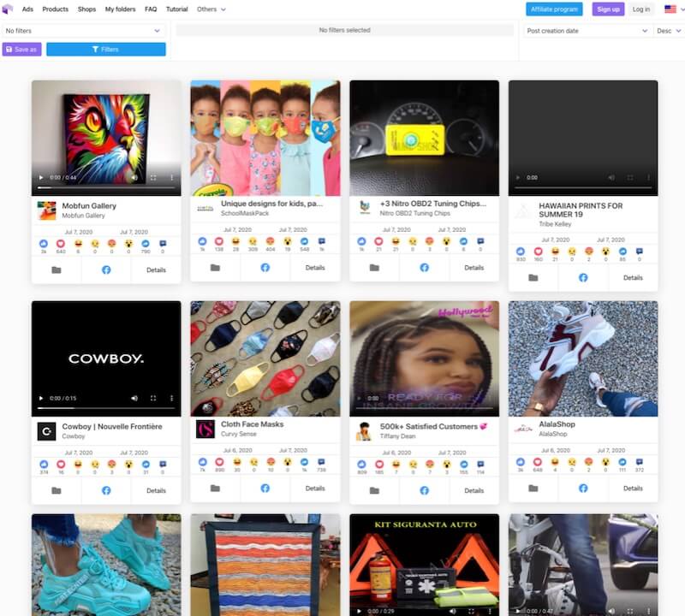Save Cowboy ad to folder
This screenshot has height=616, width=685.
click(57, 491)
